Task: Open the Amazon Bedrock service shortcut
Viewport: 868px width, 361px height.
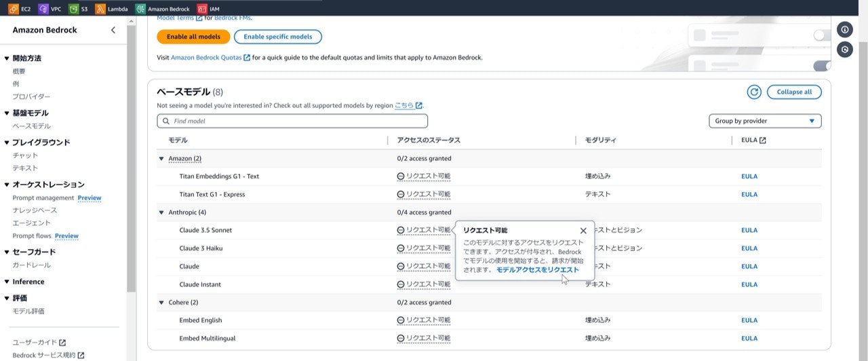Action: click(162, 8)
